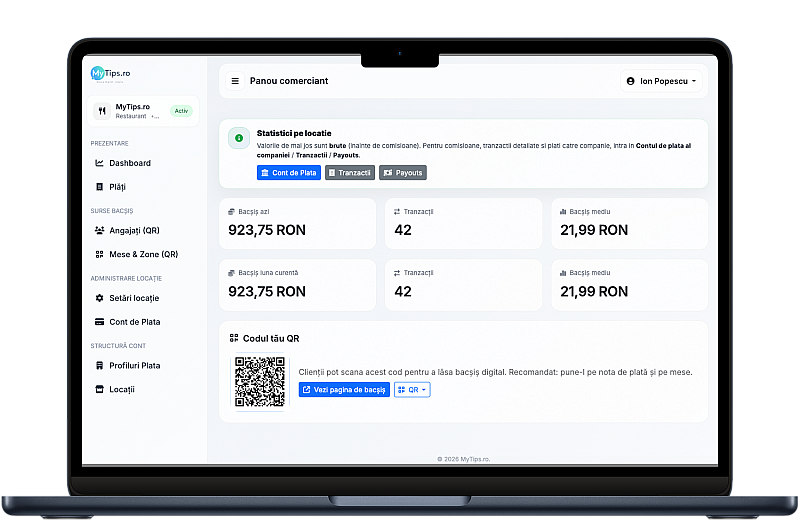Click the Tranzacții arrows icon under Bacșiș azi row
The image size is (800, 521).
(x=397, y=212)
